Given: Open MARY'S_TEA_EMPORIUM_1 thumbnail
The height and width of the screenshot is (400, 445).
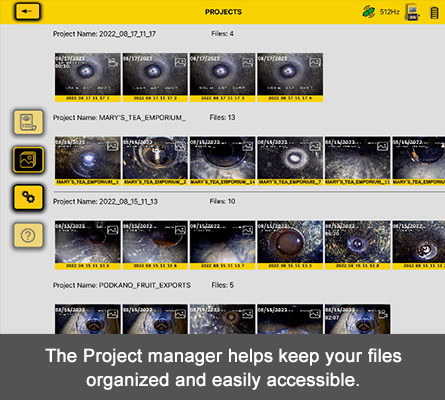Looking at the screenshot, I should pyautogui.click(x=88, y=161).
